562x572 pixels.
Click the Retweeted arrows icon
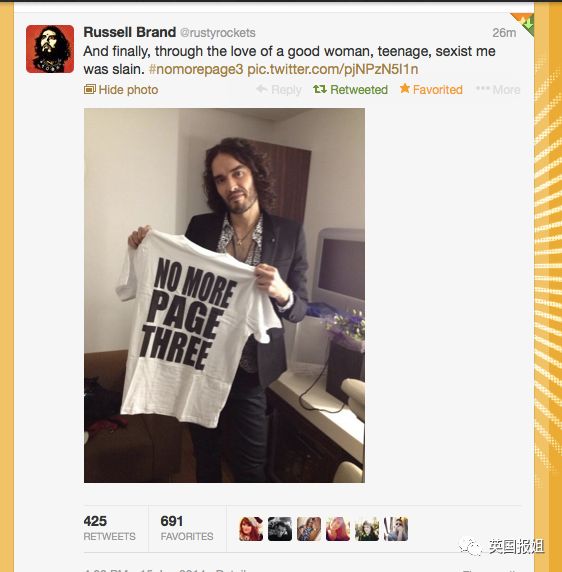click(x=320, y=89)
